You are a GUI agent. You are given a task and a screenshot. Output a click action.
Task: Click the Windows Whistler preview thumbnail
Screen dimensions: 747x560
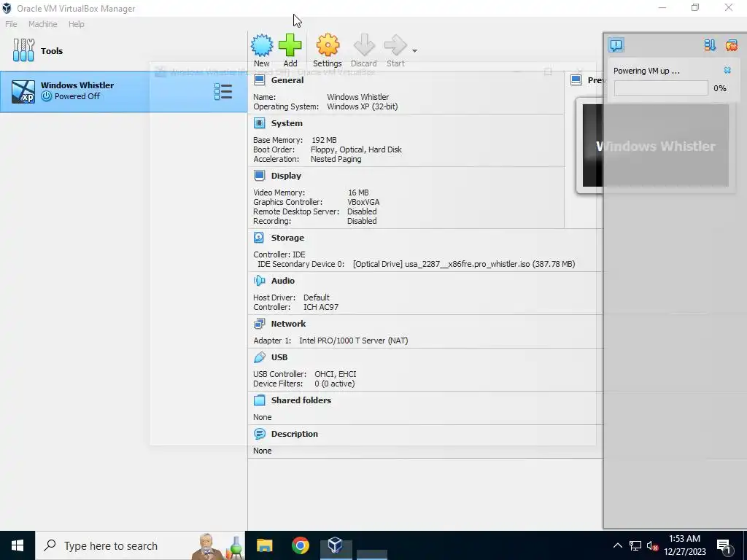[x=656, y=145]
